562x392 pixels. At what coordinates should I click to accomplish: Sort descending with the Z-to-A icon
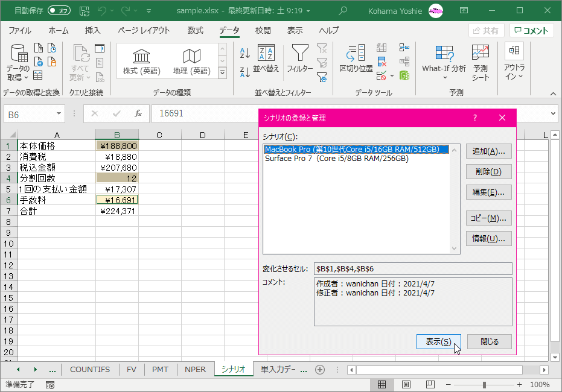point(245,72)
